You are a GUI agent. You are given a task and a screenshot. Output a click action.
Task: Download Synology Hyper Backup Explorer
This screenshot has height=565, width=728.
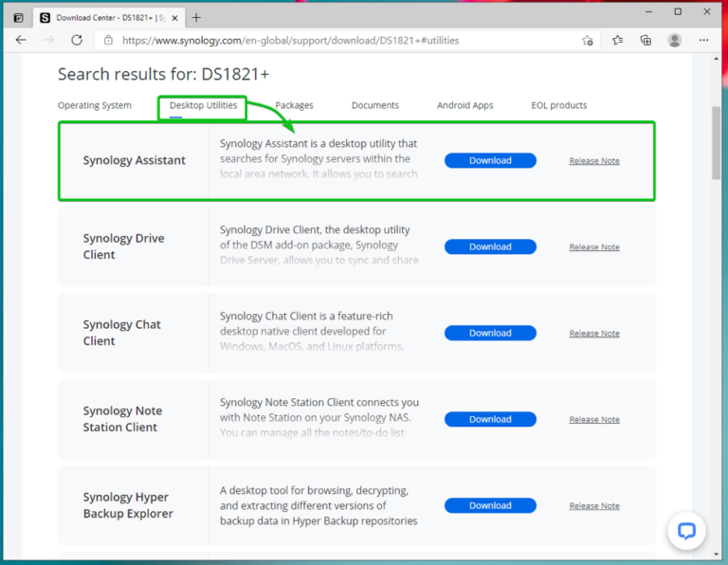[490, 505]
